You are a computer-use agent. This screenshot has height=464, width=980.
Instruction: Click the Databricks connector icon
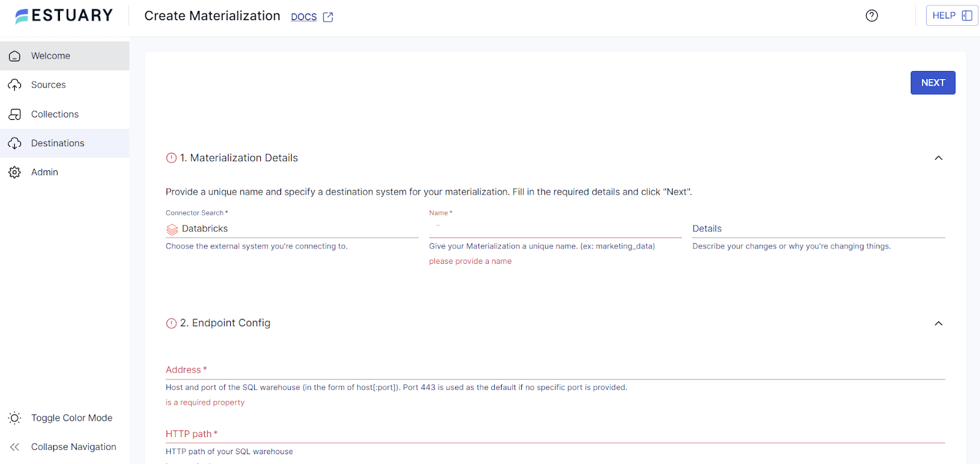[172, 230]
